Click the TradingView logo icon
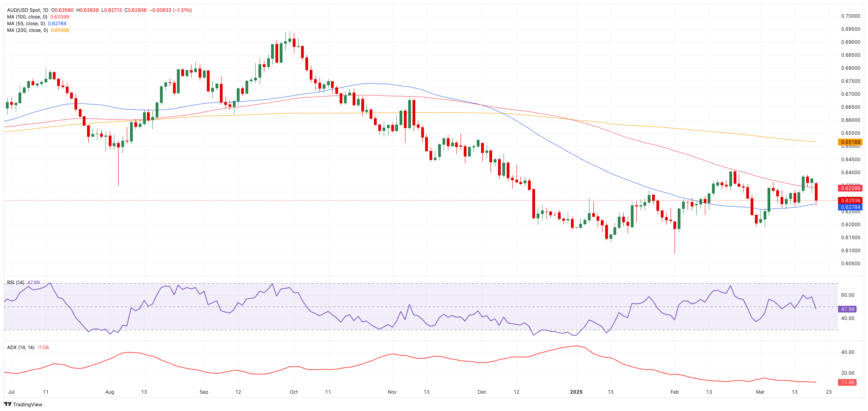868x411 pixels. pos(7,404)
